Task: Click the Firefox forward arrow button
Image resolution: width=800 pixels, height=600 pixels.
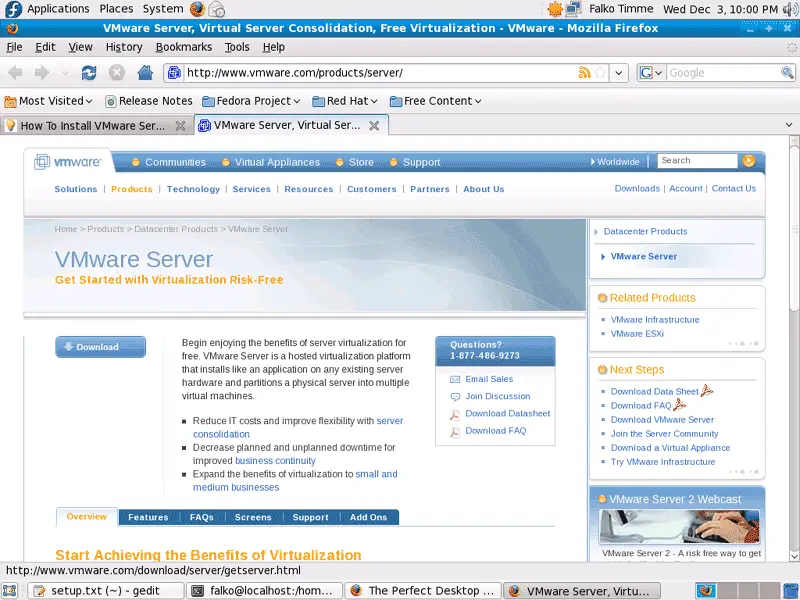Action: coord(42,73)
